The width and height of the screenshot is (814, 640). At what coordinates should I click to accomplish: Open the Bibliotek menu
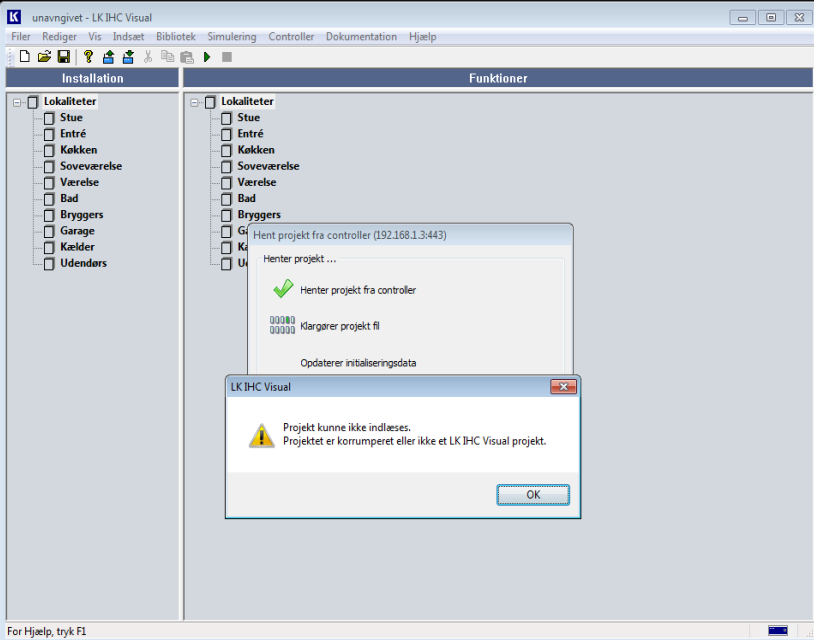click(x=176, y=37)
